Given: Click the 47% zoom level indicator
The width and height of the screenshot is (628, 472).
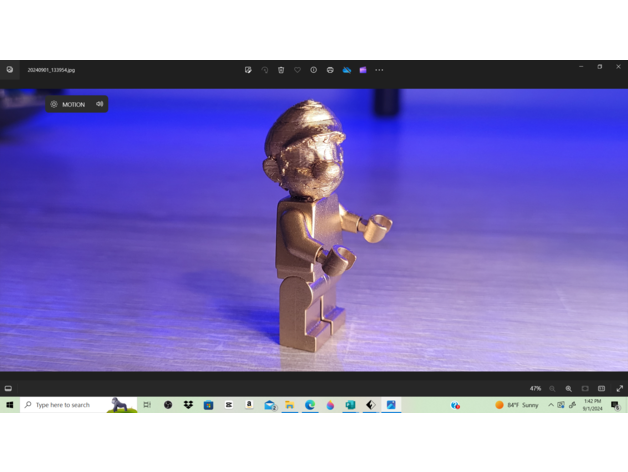Looking at the screenshot, I should (535, 388).
